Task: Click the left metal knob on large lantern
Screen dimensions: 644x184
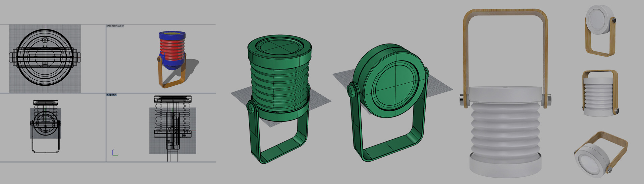Action: [x=463, y=99]
